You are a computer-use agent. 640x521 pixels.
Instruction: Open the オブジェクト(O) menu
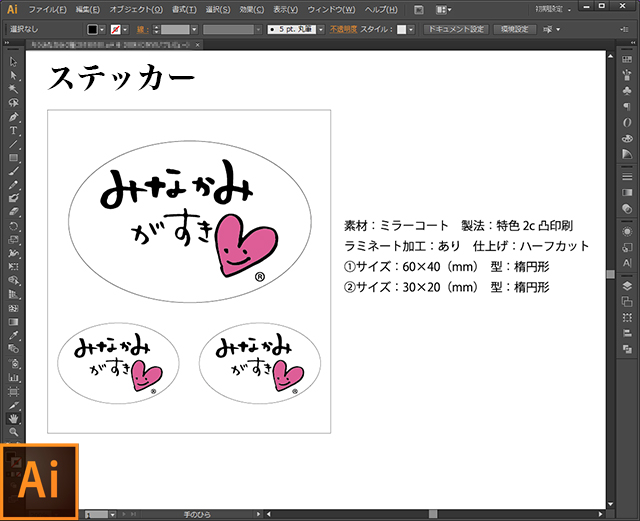point(136,9)
